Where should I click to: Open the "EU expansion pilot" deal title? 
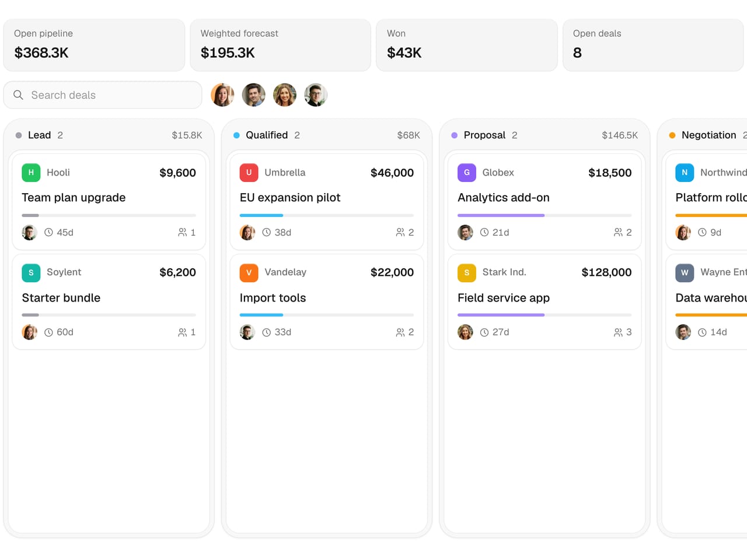(x=290, y=198)
